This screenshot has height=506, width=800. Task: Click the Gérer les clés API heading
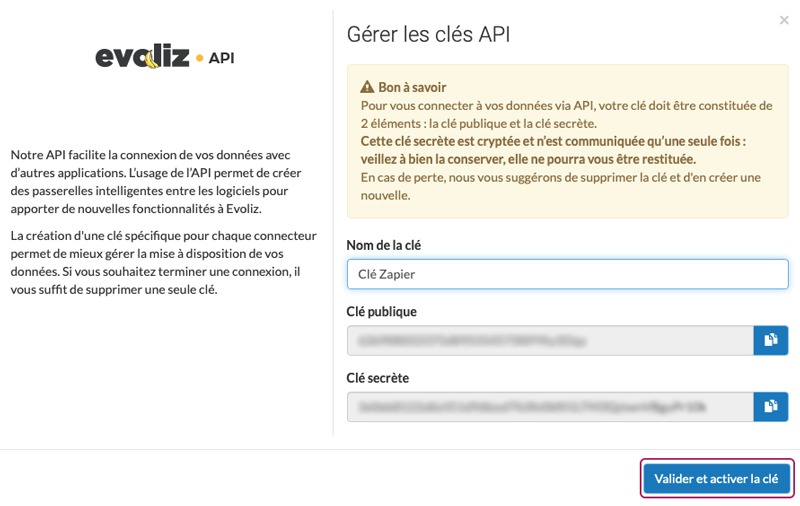click(428, 35)
